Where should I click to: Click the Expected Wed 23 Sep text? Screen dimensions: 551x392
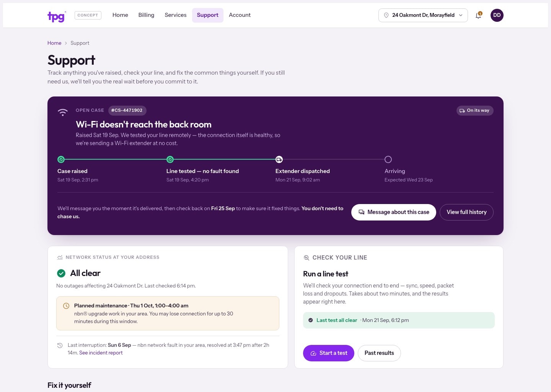tap(409, 180)
